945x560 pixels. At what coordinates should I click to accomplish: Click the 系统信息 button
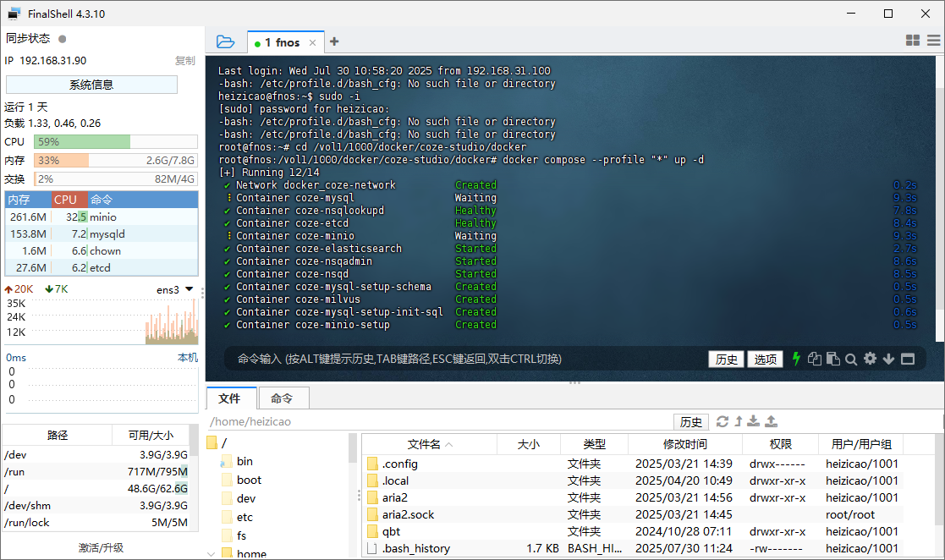click(91, 85)
